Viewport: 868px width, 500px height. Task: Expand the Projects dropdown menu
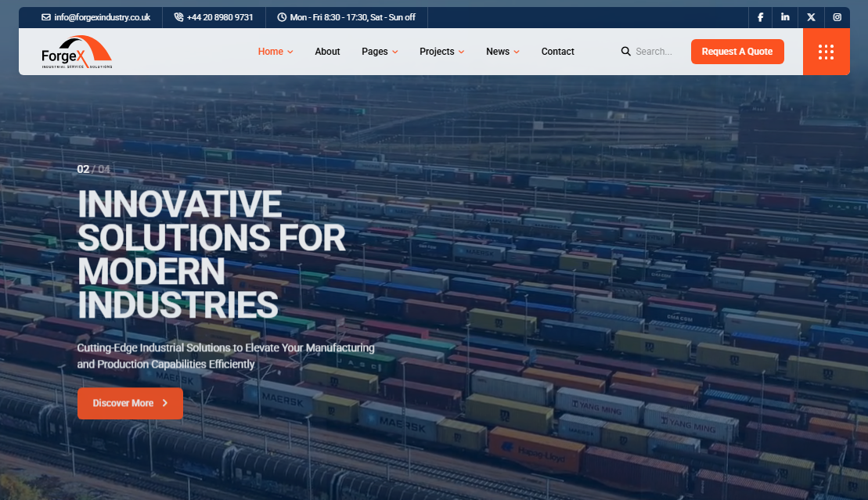[x=441, y=52]
